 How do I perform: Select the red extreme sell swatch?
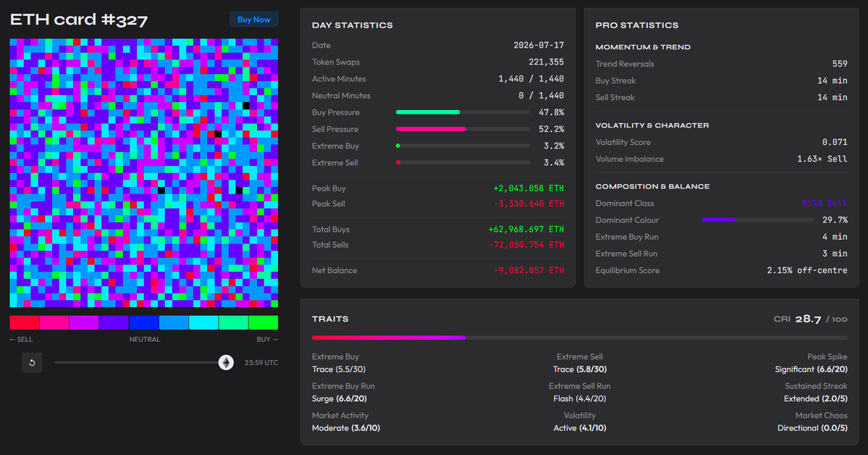25,322
